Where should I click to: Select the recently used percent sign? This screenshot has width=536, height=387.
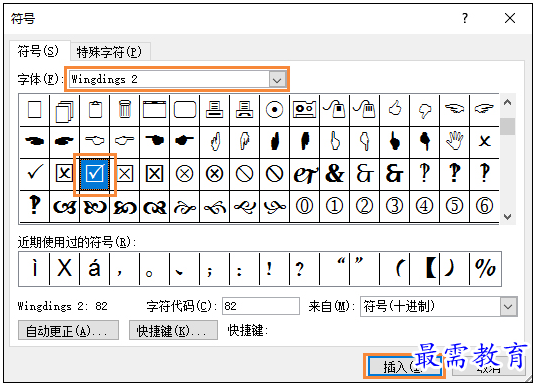pyautogui.click(x=485, y=269)
